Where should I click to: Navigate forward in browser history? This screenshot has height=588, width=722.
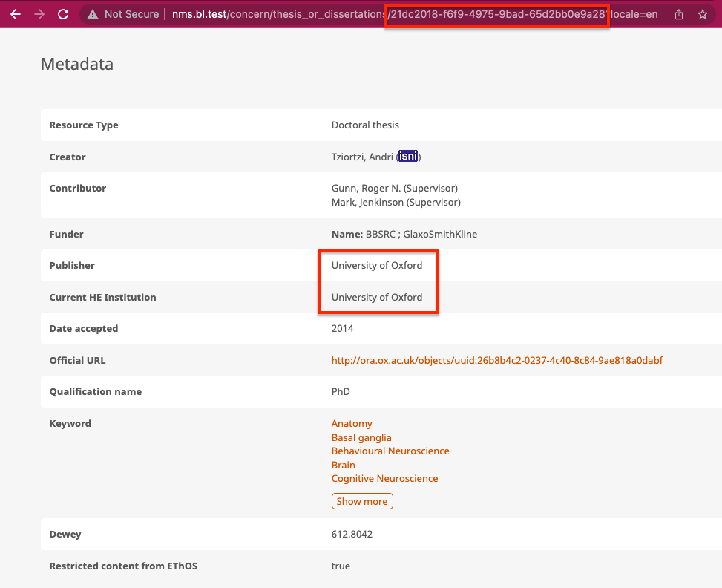point(39,13)
